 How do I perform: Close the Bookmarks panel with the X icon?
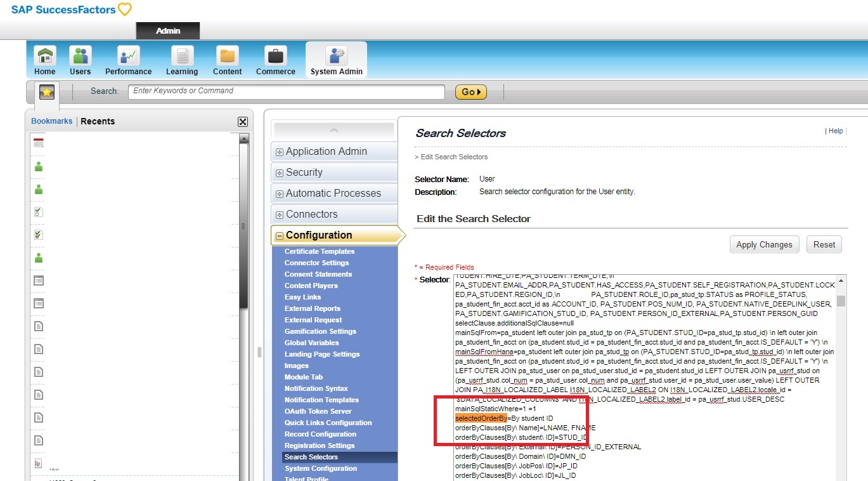pos(243,122)
